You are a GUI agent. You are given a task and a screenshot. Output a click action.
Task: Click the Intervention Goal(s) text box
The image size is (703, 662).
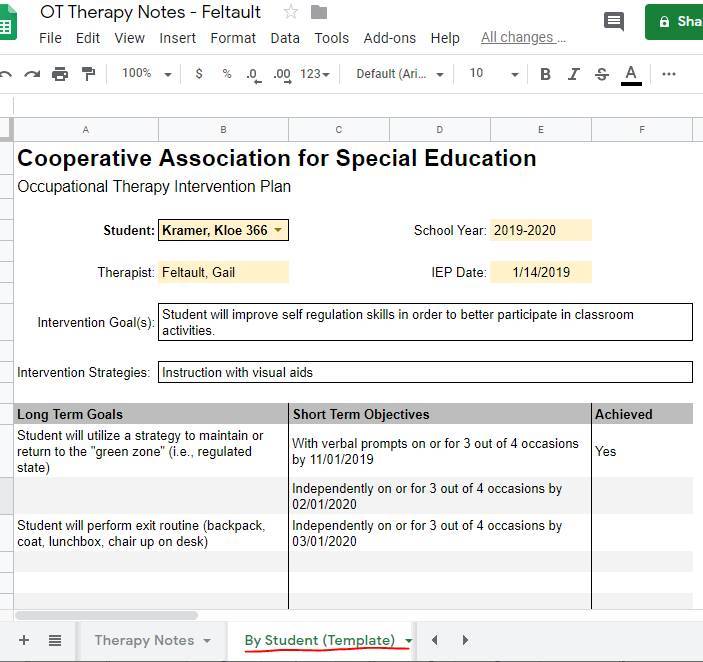pyautogui.click(x=425, y=322)
